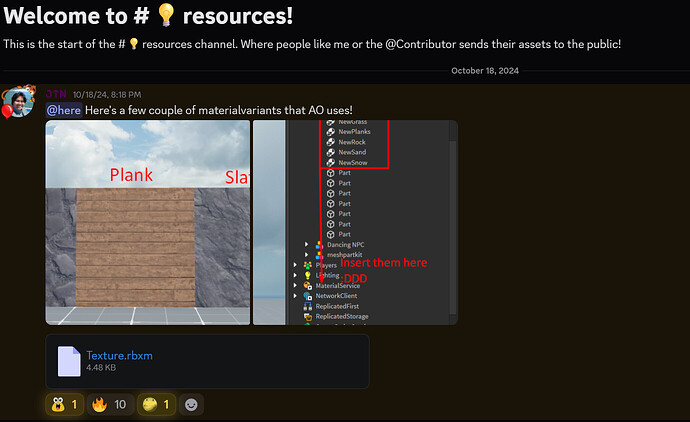This screenshot has width=690, height=422.
Task: Open the add reaction smiley button
Action: coord(191,404)
